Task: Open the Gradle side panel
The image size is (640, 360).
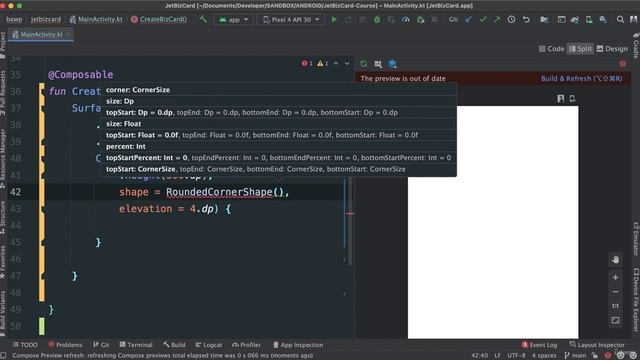Action: click(x=636, y=46)
